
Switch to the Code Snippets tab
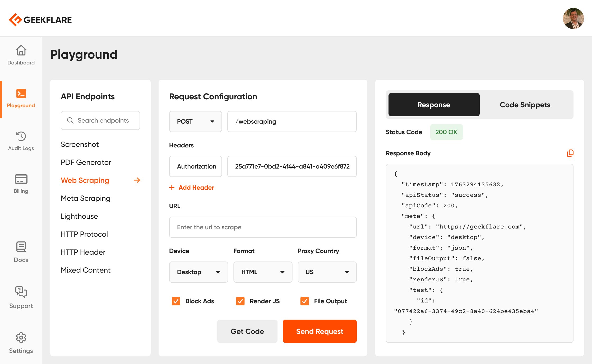[525, 105]
